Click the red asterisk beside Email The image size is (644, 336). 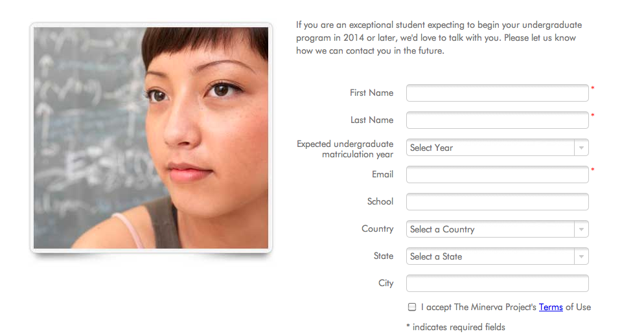pos(593,170)
